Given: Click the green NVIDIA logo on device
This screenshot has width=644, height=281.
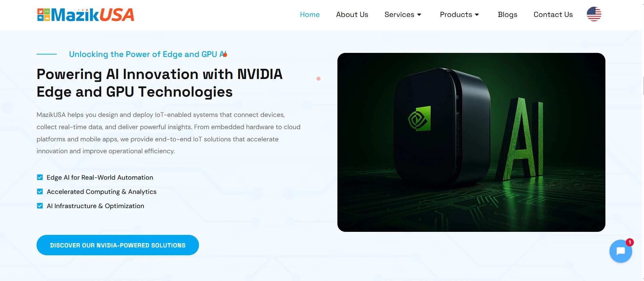Looking at the screenshot, I should (420, 119).
